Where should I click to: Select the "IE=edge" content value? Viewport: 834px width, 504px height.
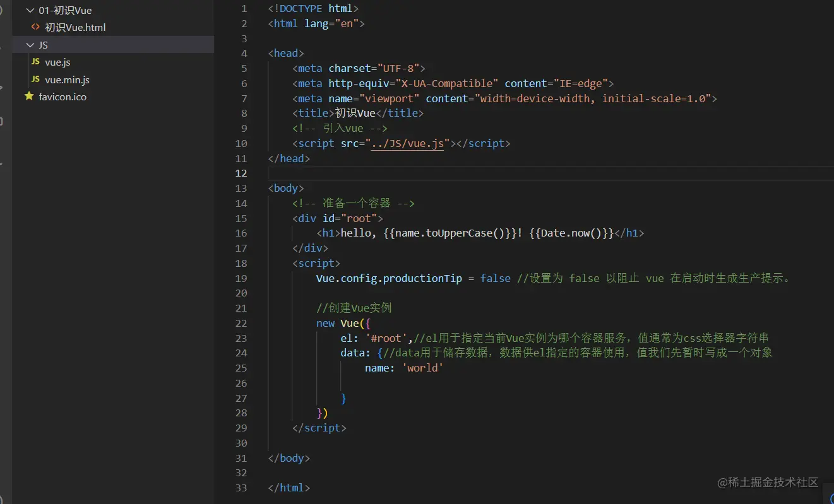pyautogui.click(x=581, y=84)
